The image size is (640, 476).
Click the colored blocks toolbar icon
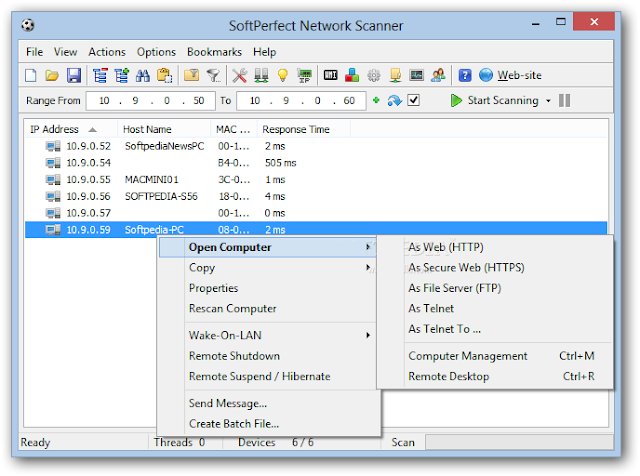click(x=352, y=76)
